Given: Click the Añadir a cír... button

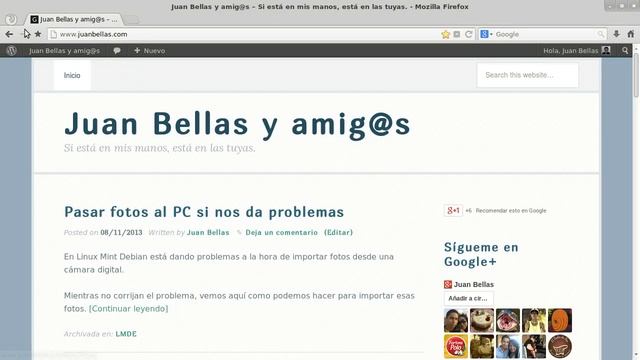Looking at the screenshot, I should click(x=468, y=298).
